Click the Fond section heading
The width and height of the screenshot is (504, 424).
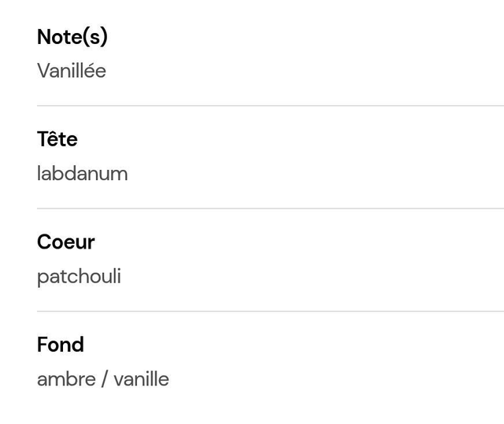61,345
